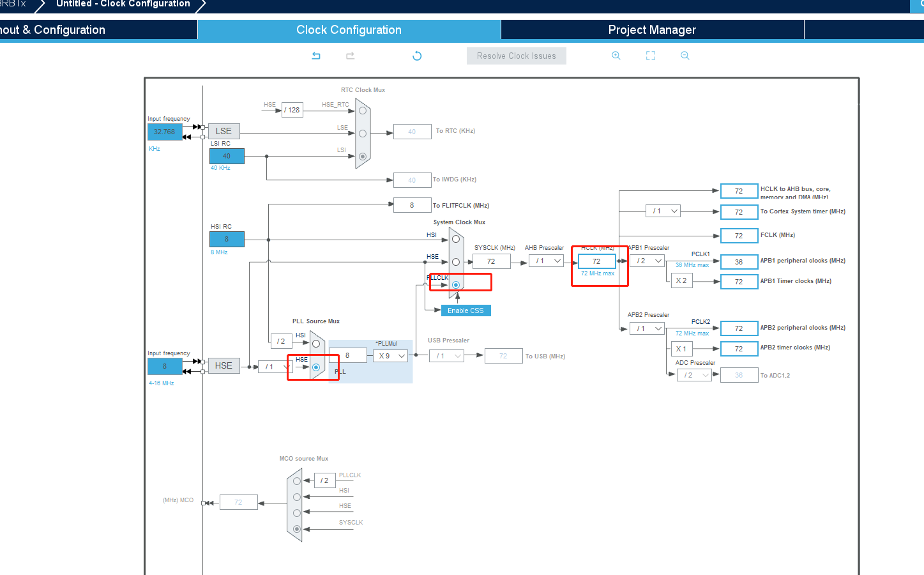Screen dimensions: 924x575
Task: Select HSE_RTC in RTC Clock Mux
Action: [x=363, y=111]
